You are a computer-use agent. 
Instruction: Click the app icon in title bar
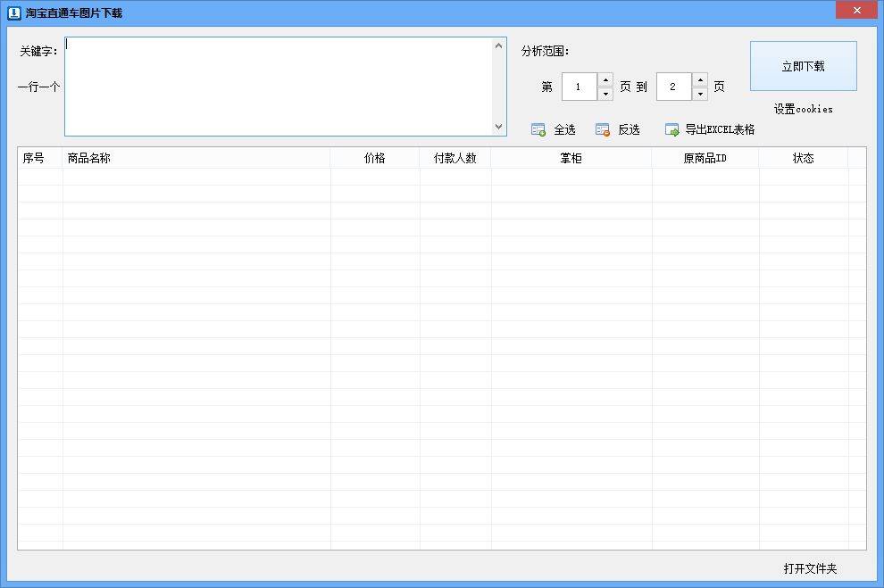coord(14,12)
